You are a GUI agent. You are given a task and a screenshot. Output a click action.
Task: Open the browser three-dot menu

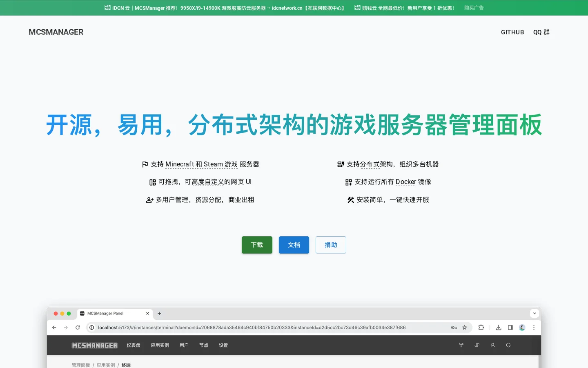pyautogui.click(x=534, y=328)
